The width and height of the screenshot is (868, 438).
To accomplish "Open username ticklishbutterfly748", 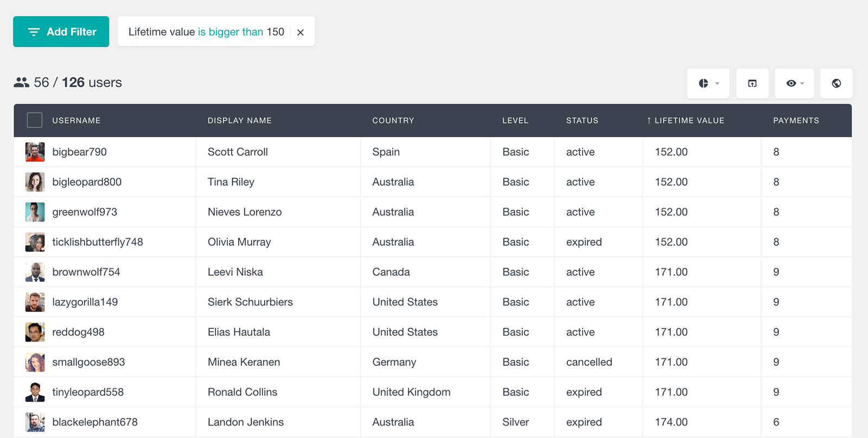I will click(x=98, y=242).
